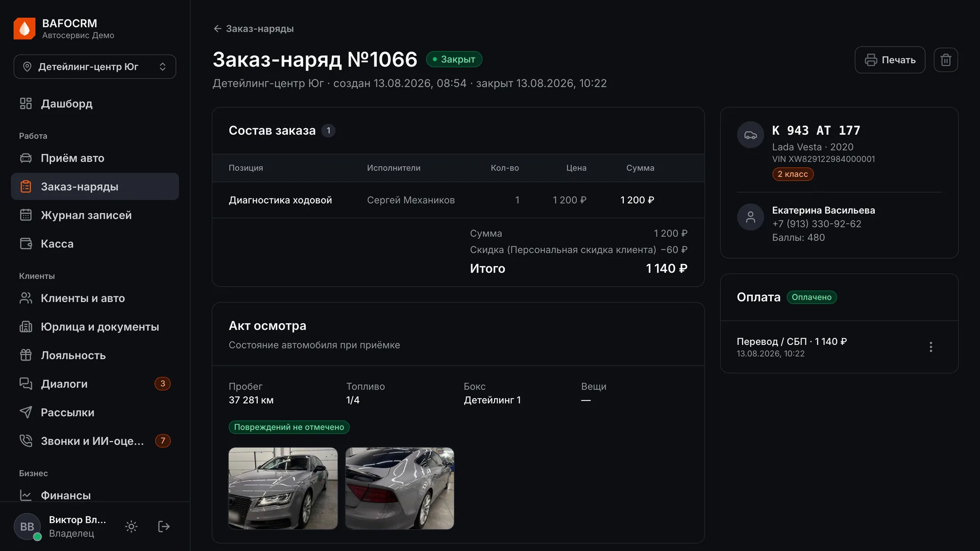This screenshot has height=551, width=980.
Task: Click the clipboard icon of Заказ-наряды
Action: click(x=26, y=187)
